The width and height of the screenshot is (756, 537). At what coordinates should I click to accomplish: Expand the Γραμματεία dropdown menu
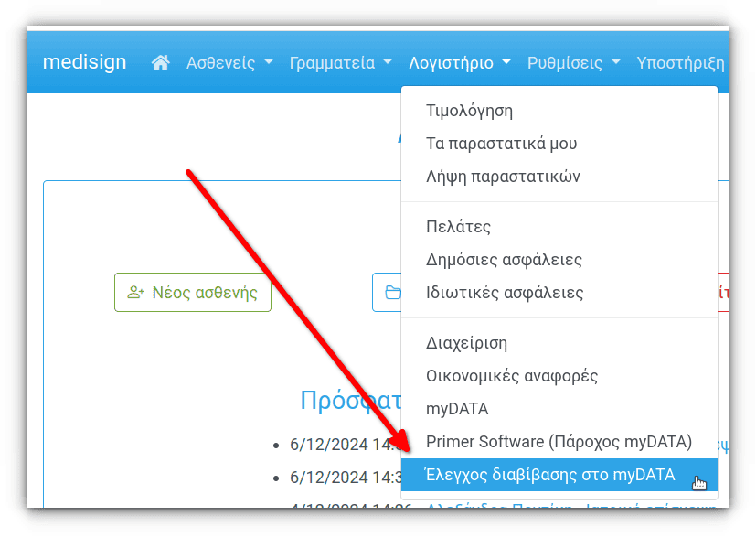click(340, 63)
